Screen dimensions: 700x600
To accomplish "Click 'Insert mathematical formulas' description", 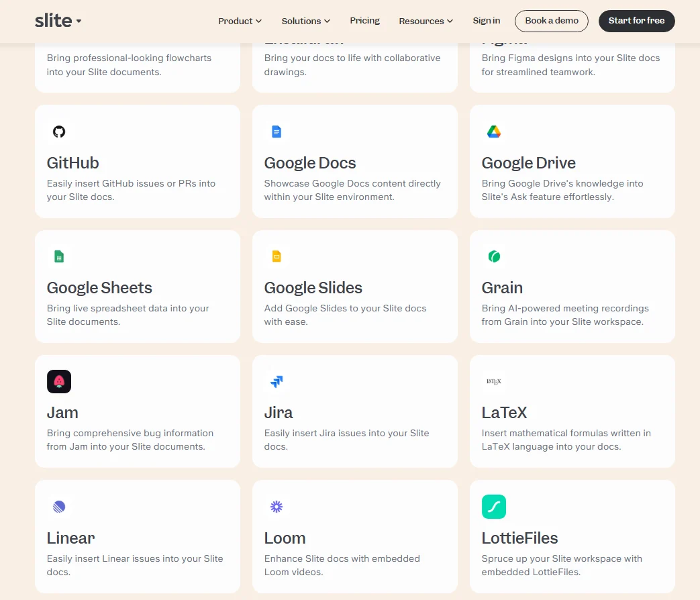I will (x=566, y=440).
